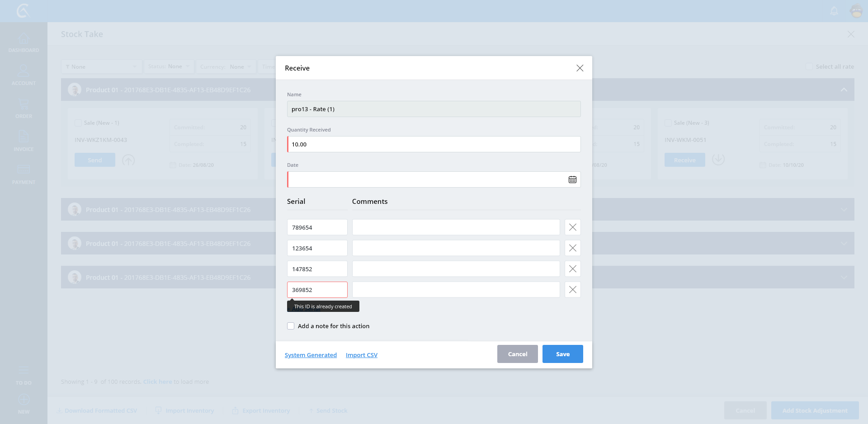This screenshot has width=868, height=424.
Task: Open the Status filter dropdown
Action: (169, 66)
